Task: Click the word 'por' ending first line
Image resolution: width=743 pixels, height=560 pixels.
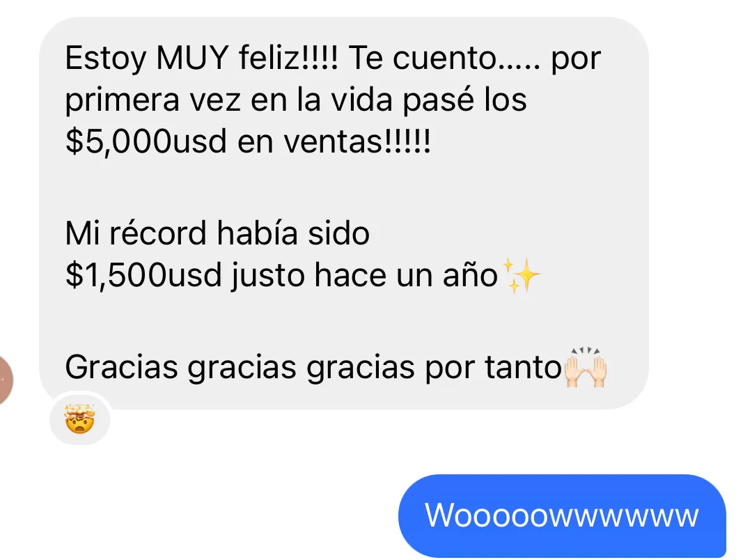Action: coord(576,59)
